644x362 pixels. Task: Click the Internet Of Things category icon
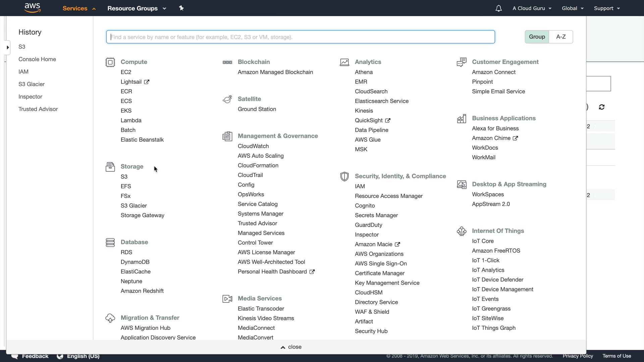(x=462, y=231)
